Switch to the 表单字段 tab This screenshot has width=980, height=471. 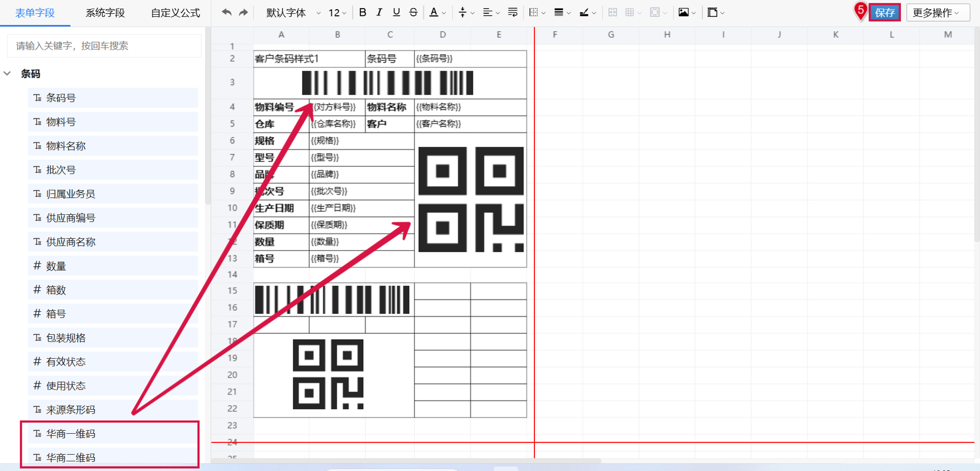click(35, 13)
